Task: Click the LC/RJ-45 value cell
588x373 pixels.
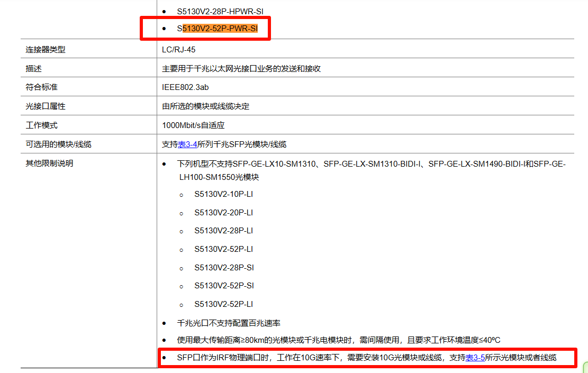Action: [x=178, y=50]
